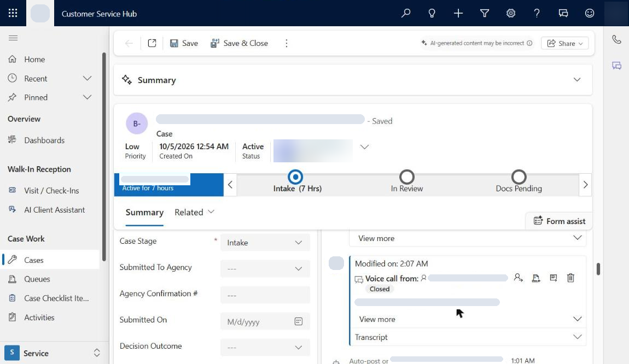The image size is (629, 364).
Task: Click the Open Record icon on voice call
Action: [553, 278]
